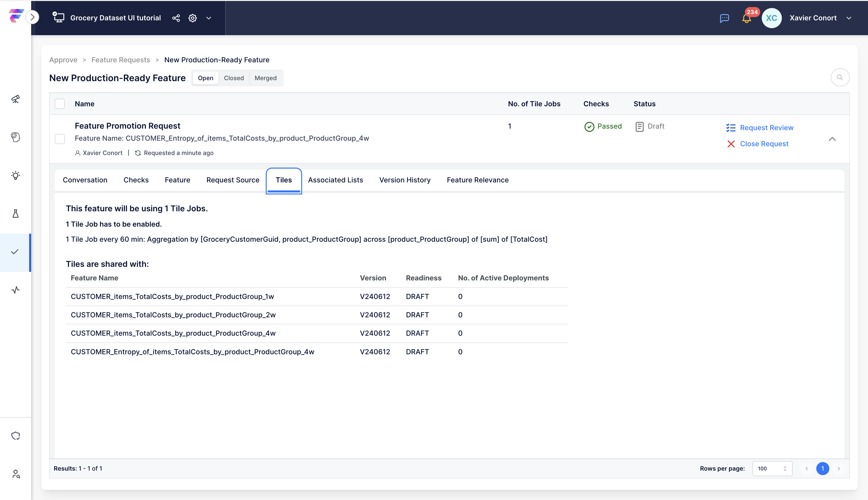Click the Feature Promotion Request title
This screenshot has height=500, width=868.
pyautogui.click(x=127, y=126)
